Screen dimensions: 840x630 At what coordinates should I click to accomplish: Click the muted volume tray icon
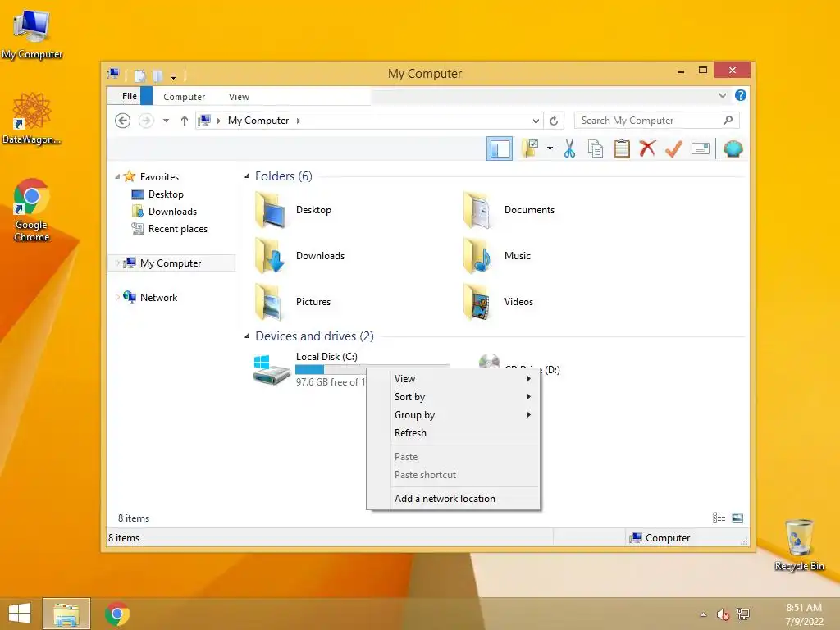point(723,614)
